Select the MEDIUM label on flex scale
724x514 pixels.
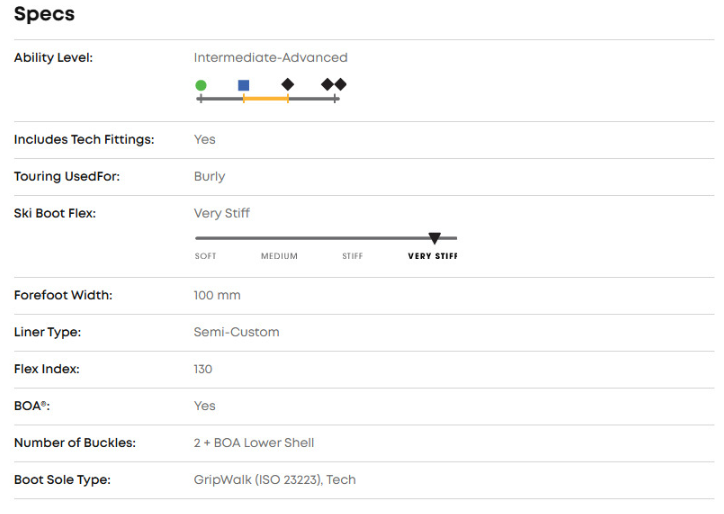tap(279, 257)
